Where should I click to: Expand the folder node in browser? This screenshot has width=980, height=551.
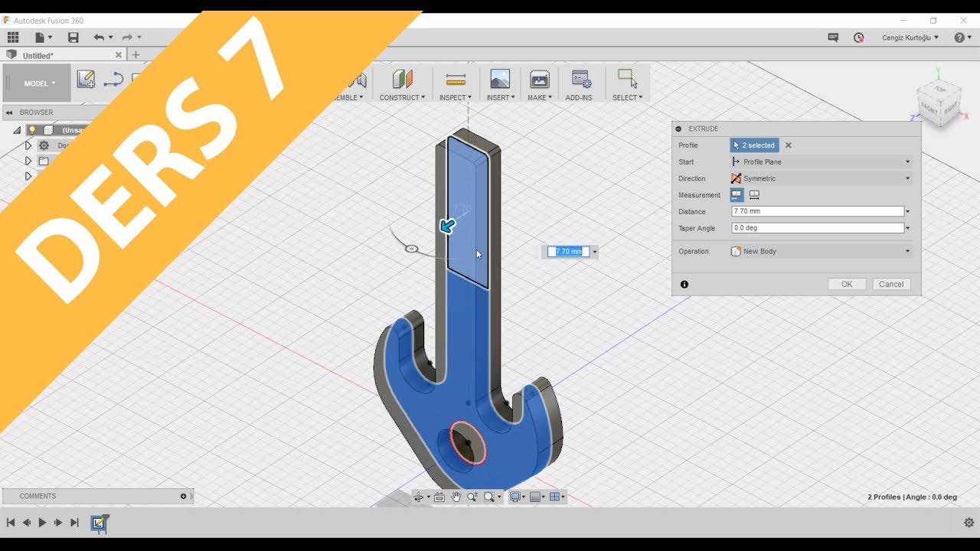point(28,161)
